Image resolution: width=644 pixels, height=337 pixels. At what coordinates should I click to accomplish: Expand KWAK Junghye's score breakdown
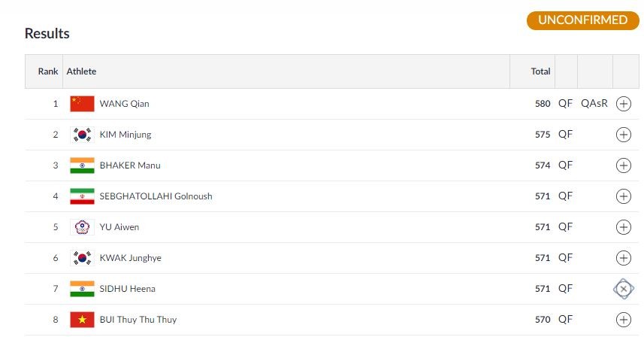tap(624, 258)
